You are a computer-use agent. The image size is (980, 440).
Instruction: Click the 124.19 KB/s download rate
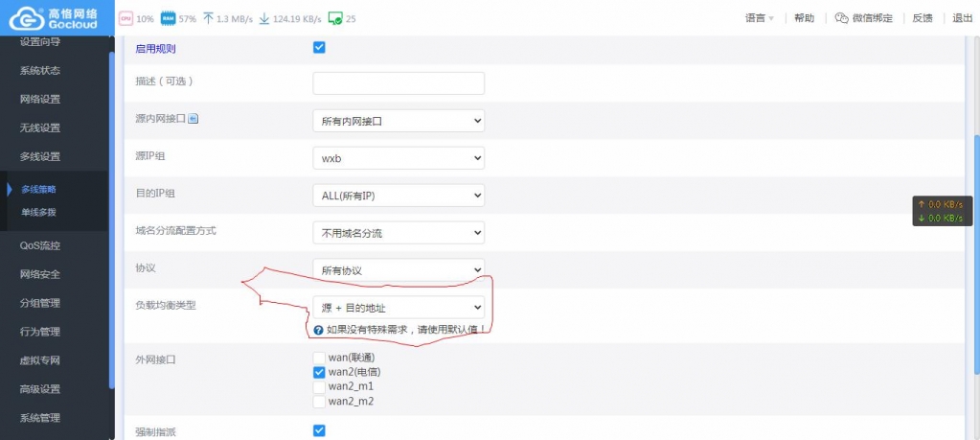pyautogui.click(x=297, y=19)
